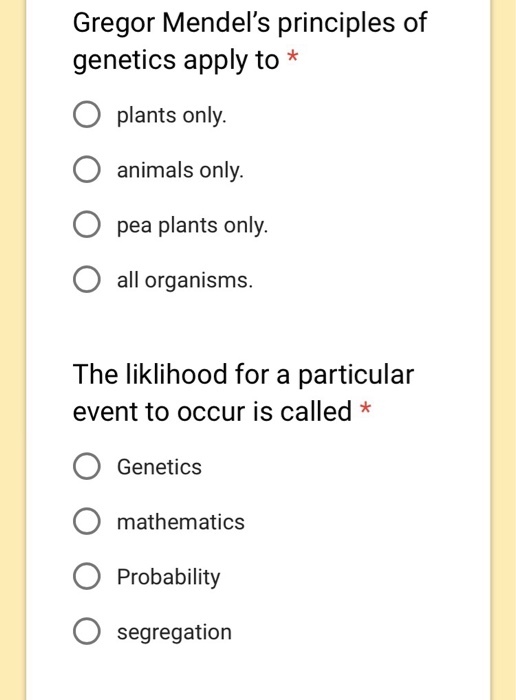
Task: Click the 'pea plants only.' label text
Action: [192, 226]
